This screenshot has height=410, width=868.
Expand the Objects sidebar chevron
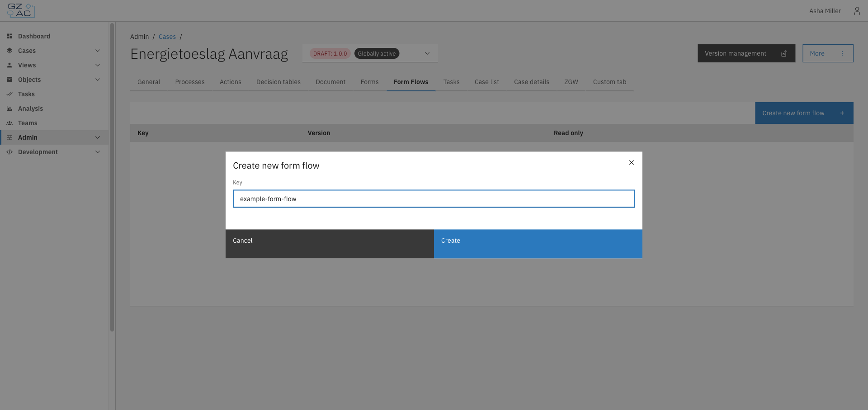click(98, 80)
